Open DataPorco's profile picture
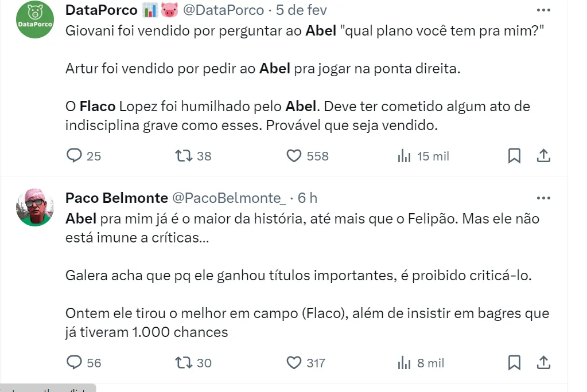The width and height of the screenshot is (587, 392). 34,20
